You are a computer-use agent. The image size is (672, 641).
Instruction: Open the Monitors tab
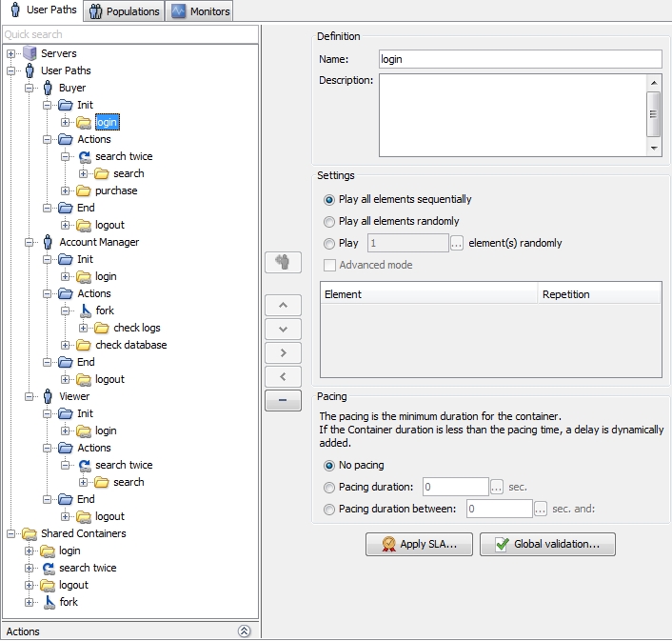pyautogui.click(x=200, y=11)
